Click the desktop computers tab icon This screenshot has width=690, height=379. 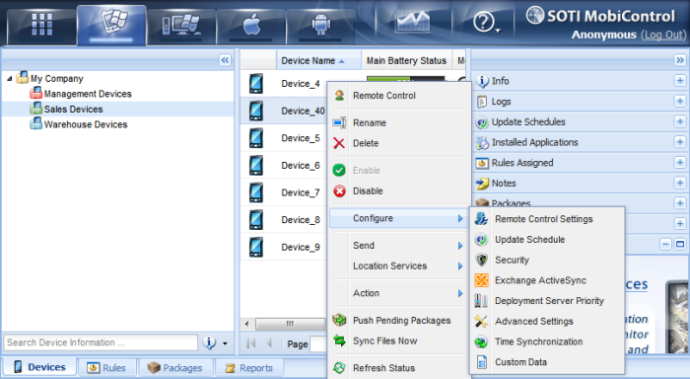tap(181, 25)
